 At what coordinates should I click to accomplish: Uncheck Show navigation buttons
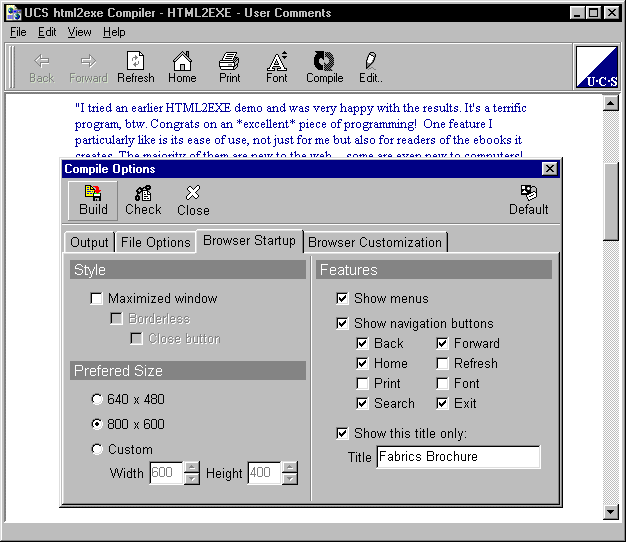(x=342, y=323)
